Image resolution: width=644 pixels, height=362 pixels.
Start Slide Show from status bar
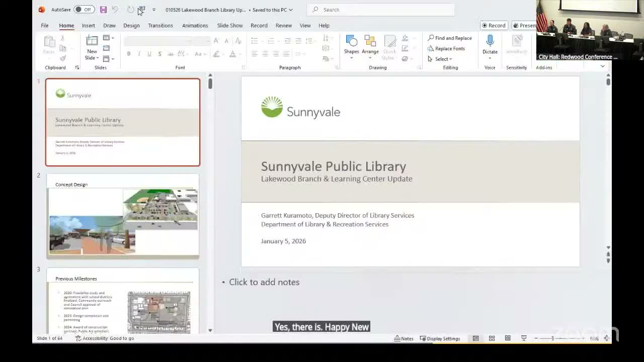coord(524,338)
